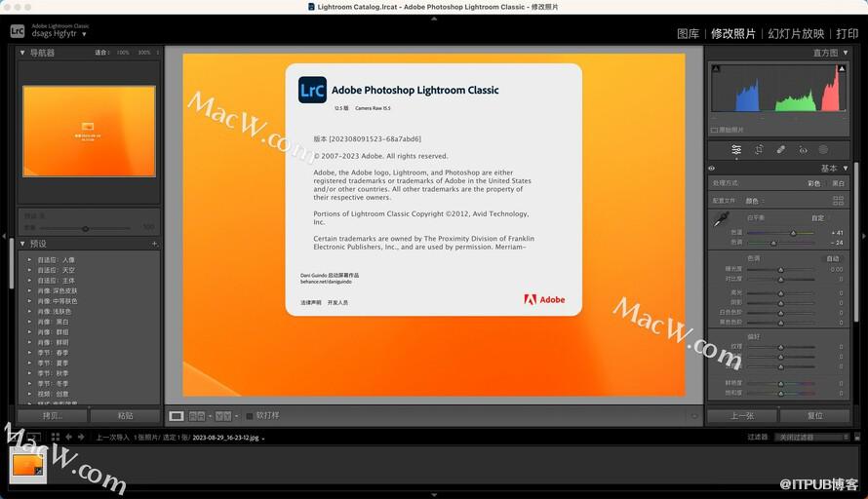Click the Lrc icon in About dialog
Viewport: 868px width, 499px height.
coord(312,91)
